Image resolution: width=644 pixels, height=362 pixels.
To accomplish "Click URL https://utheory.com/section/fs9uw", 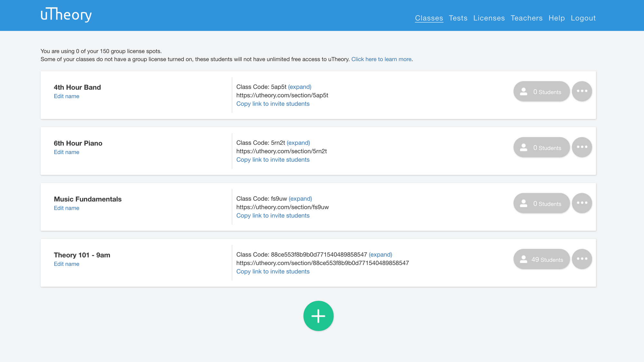I will point(282,207).
